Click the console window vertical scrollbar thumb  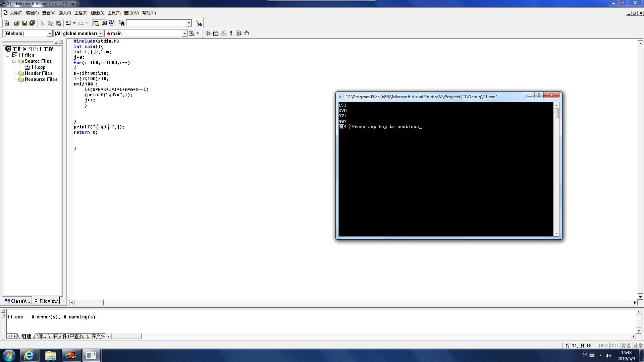pos(556,113)
